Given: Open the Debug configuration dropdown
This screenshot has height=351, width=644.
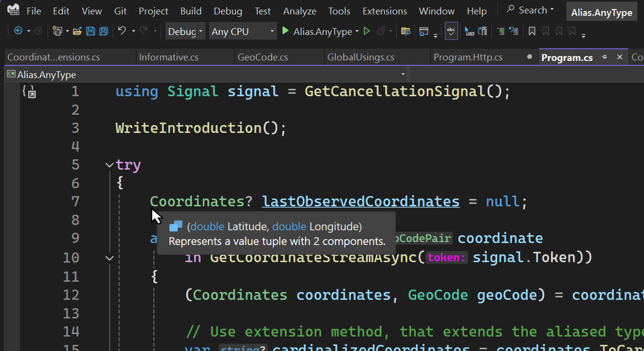Looking at the screenshot, I should tap(185, 31).
